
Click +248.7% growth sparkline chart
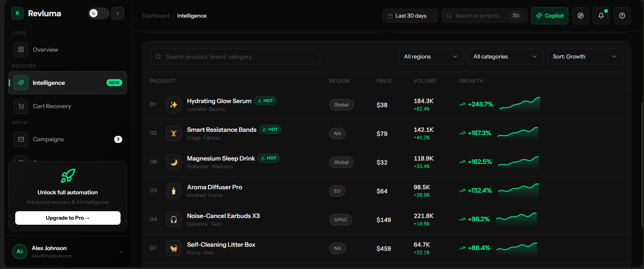tap(520, 104)
